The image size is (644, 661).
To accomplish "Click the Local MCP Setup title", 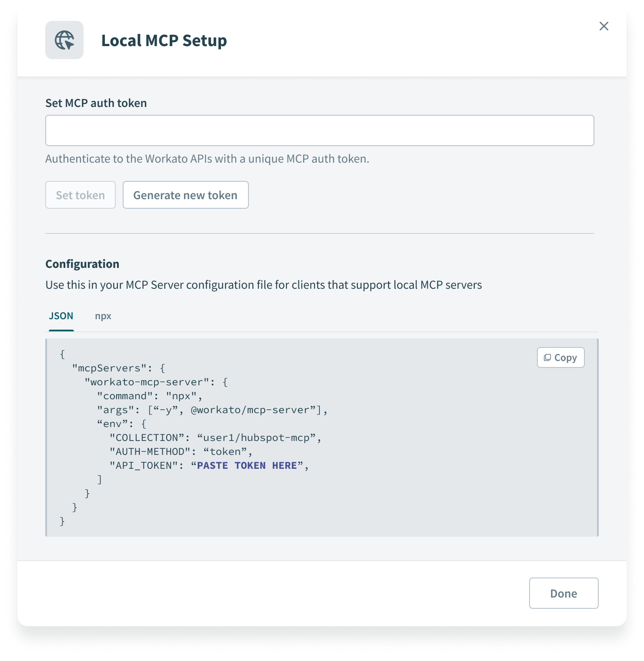I will tap(164, 40).
